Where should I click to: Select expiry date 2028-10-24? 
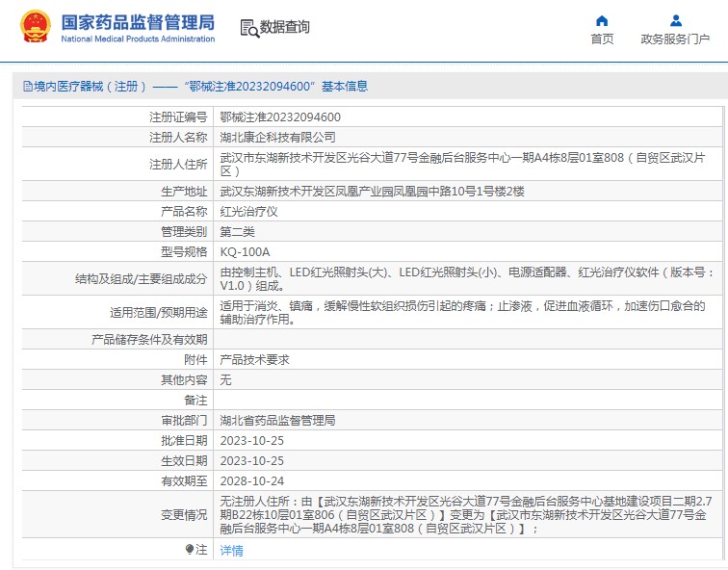251,481
